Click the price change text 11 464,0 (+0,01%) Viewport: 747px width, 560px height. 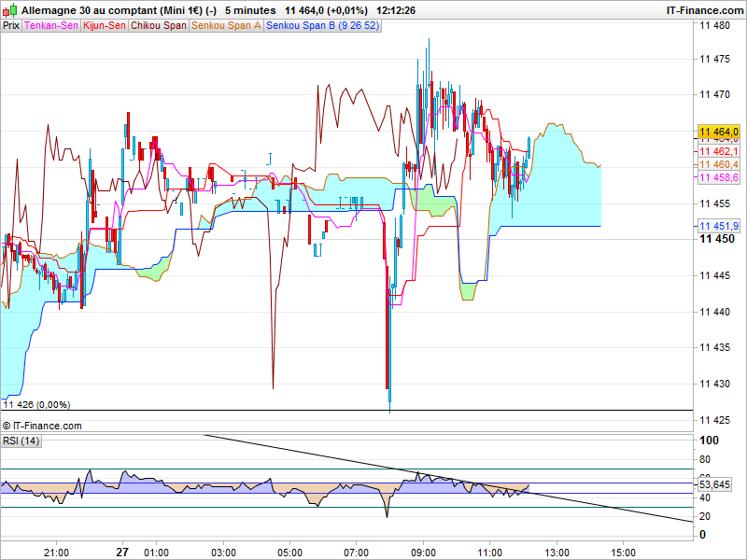326,10
